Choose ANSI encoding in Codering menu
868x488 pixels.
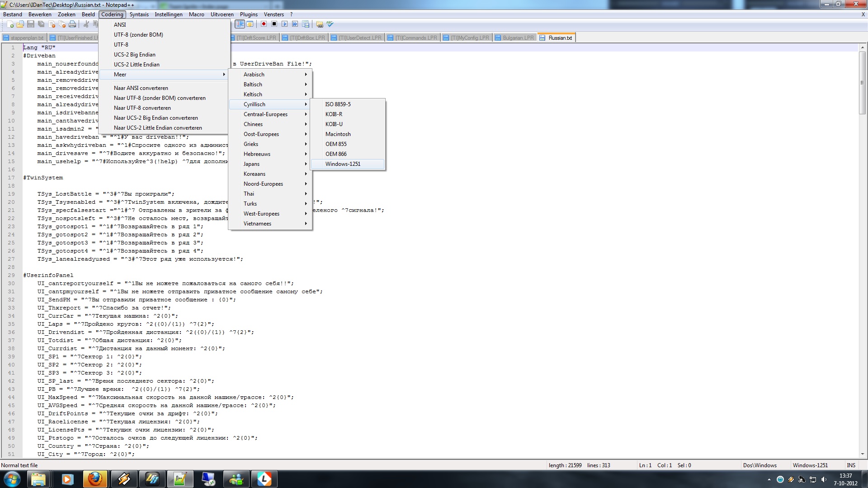coord(120,25)
